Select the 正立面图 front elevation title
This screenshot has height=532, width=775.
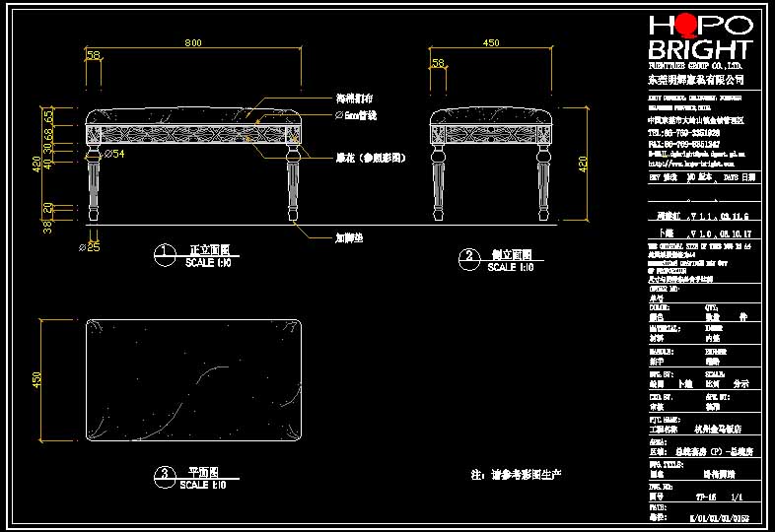(210, 250)
